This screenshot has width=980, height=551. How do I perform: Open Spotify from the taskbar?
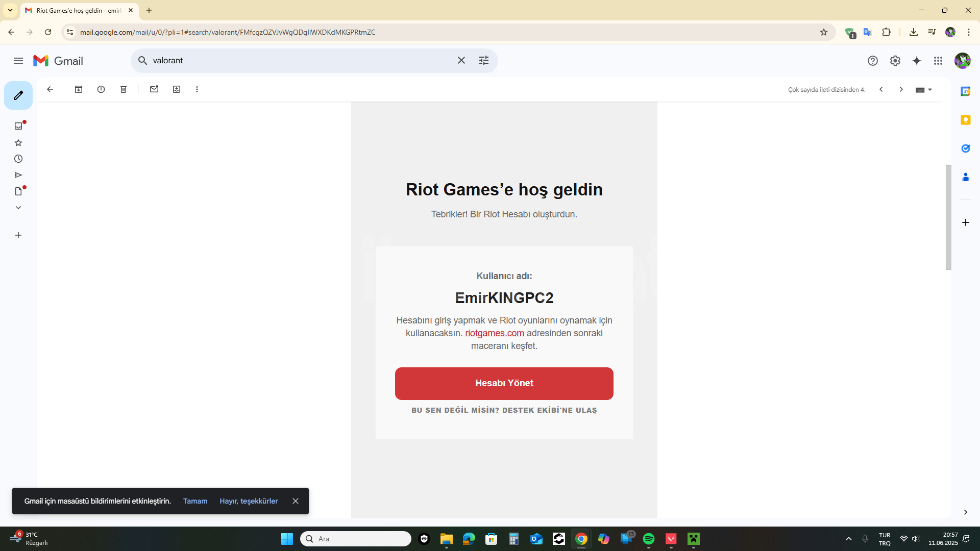649,539
